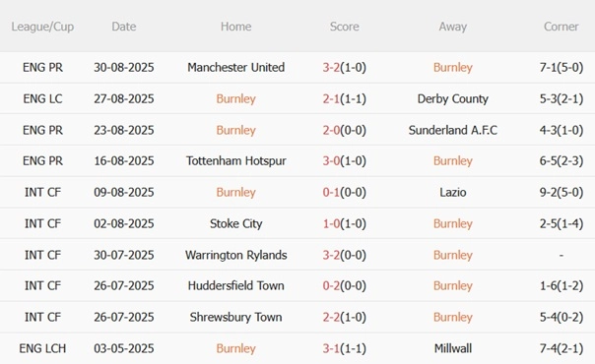Click the Lazio team name
595x364 pixels.
point(453,193)
